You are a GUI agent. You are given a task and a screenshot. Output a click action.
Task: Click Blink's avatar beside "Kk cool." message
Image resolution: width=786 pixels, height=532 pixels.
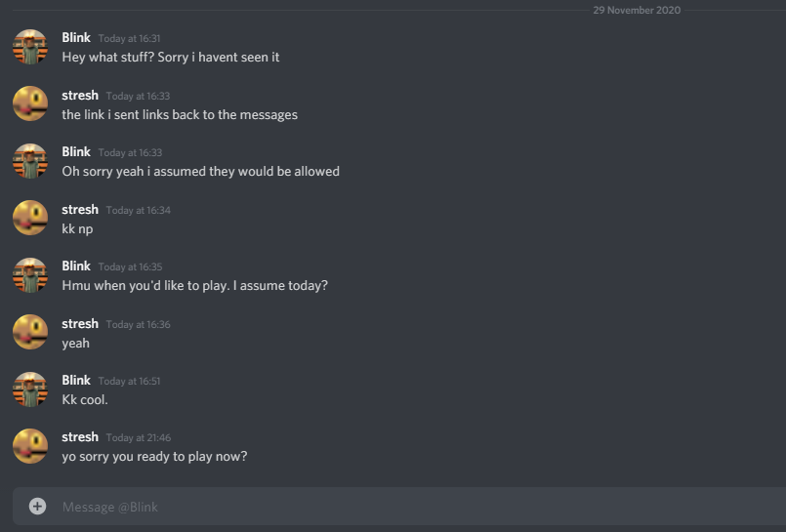[x=30, y=389]
